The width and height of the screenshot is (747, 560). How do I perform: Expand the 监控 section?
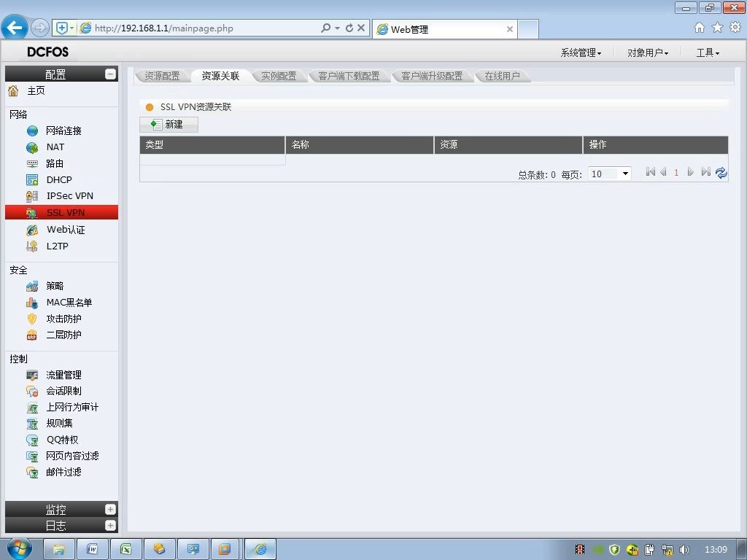click(x=110, y=509)
